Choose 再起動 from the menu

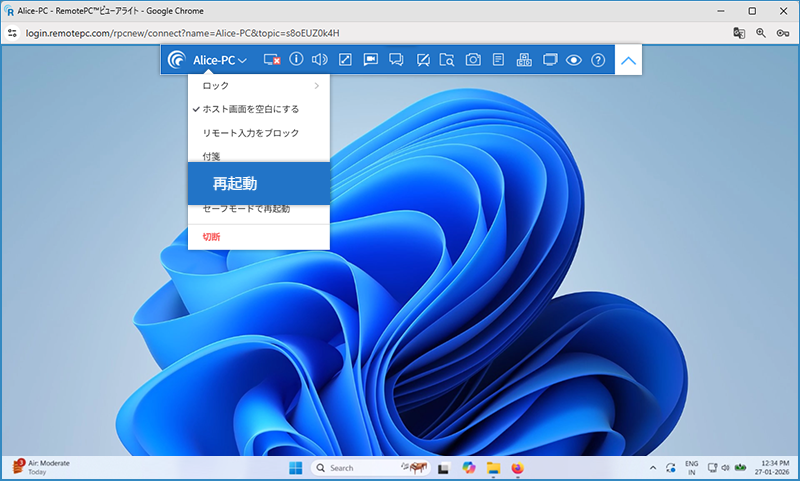259,184
